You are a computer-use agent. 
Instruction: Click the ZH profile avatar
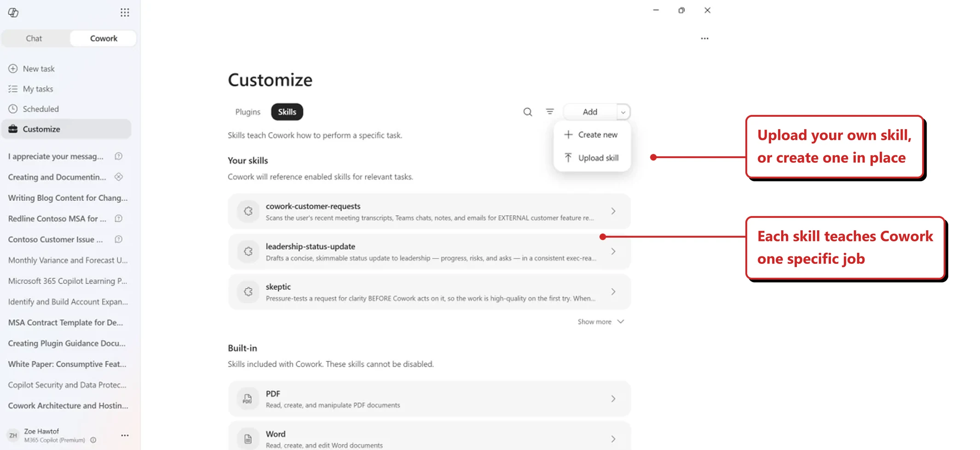(13, 435)
